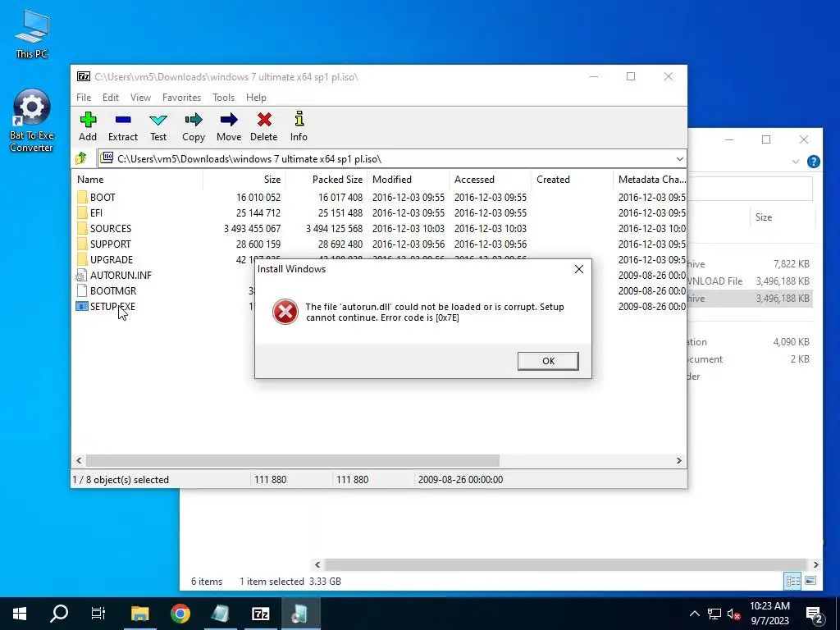Image resolution: width=840 pixels, height=630 pixels.
Task: Sort by Accessed column header
Action: (491, 180)
